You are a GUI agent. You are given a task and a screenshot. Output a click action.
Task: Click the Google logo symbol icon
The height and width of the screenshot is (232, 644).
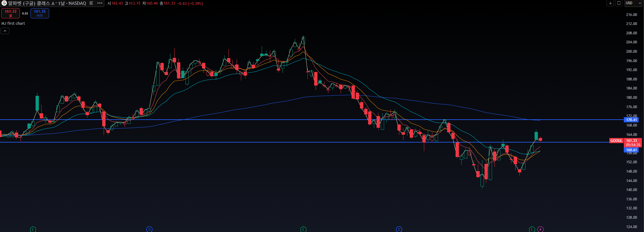4,3
